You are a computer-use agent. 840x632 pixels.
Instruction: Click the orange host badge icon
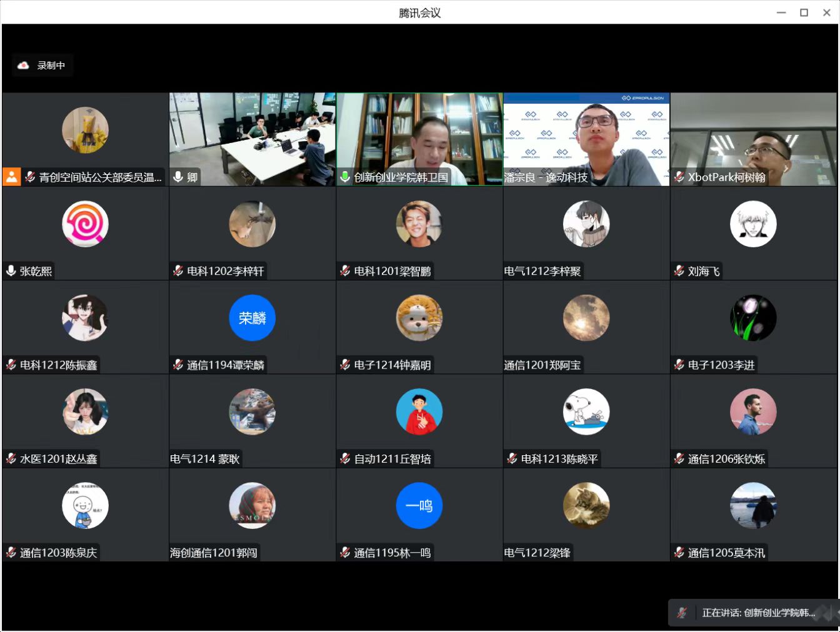tap(12, 177)
